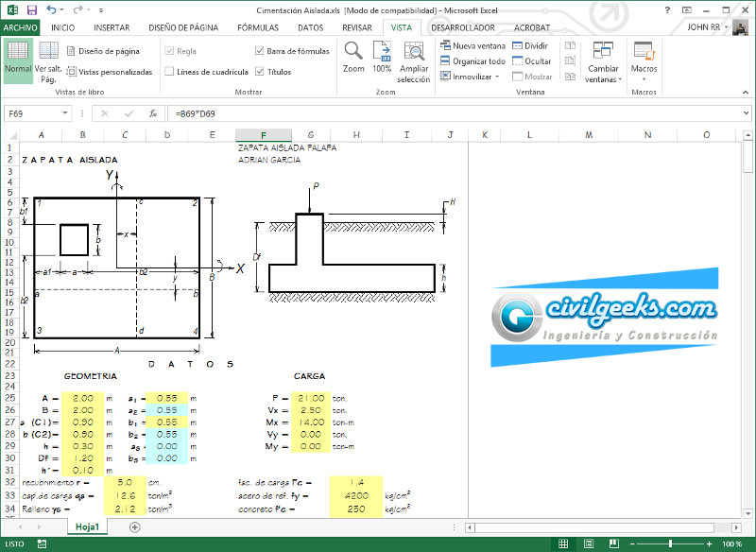Uncheck Barra de fórmulas checkbox
Image resolution: width=756 pixels, height=552 pixels.
click(x=260, y=51)
